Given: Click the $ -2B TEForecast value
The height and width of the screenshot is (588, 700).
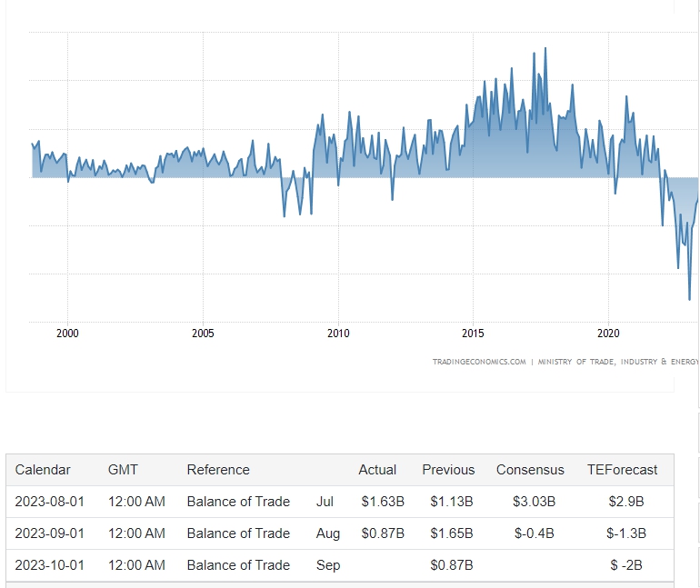Looking at the screenshot, I should [625, 565].
